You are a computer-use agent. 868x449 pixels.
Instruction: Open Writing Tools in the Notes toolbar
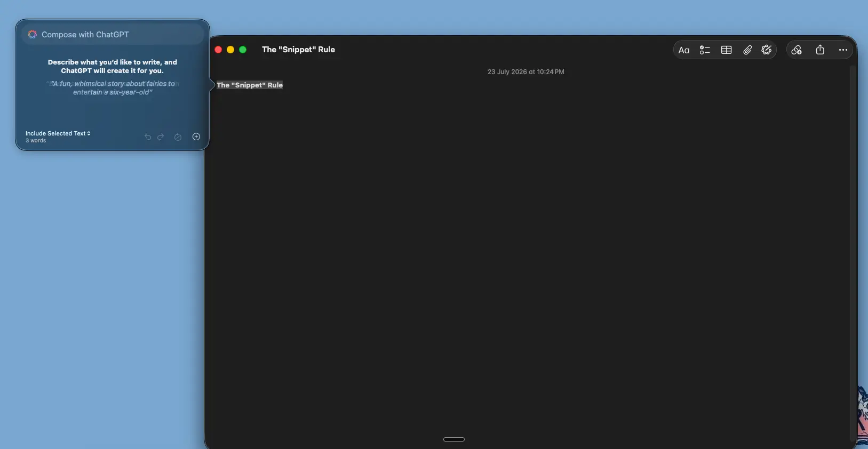(767, 50)
